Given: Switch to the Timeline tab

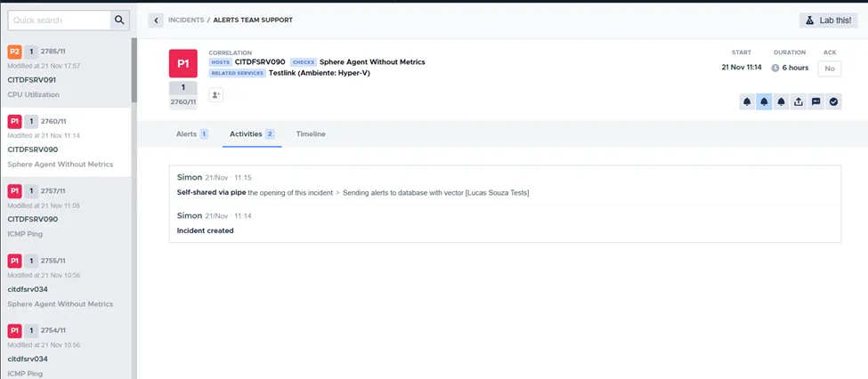Looking at the screenshot, I should click(x=311, y=133).
